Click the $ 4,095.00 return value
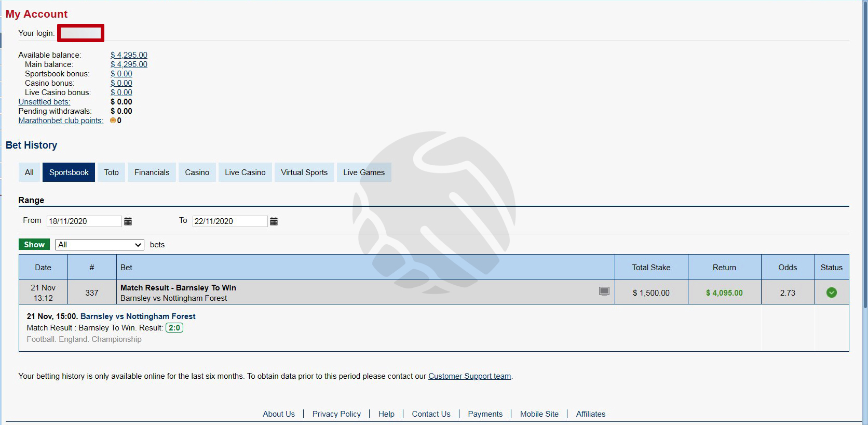868x425 pixels. [x=724, y=293]
